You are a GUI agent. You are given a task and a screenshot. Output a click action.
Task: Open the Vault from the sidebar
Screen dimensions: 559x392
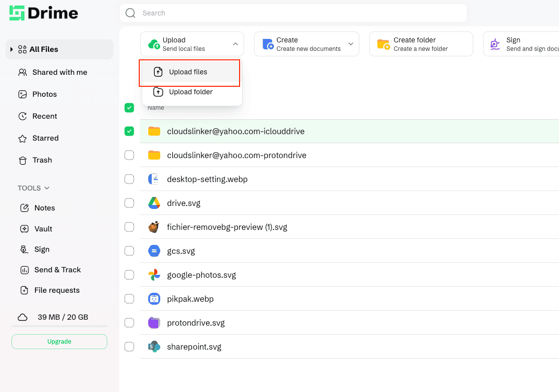[x=42, y=228]
